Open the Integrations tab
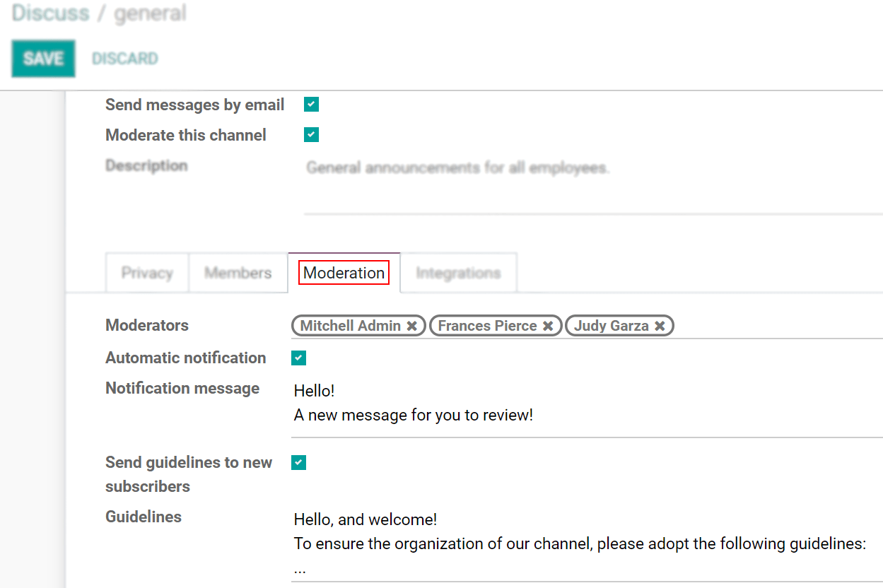This screenshot has width=883, height=588. coord(458,273)
